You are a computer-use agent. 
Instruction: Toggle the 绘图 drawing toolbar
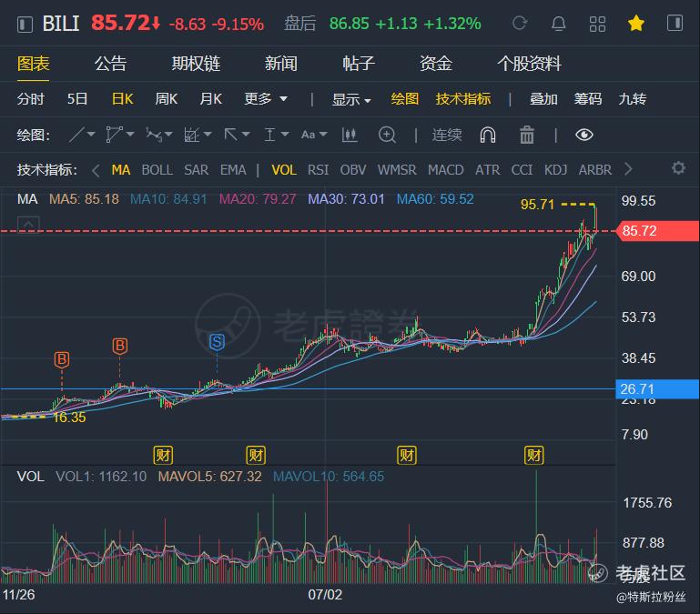404,98
